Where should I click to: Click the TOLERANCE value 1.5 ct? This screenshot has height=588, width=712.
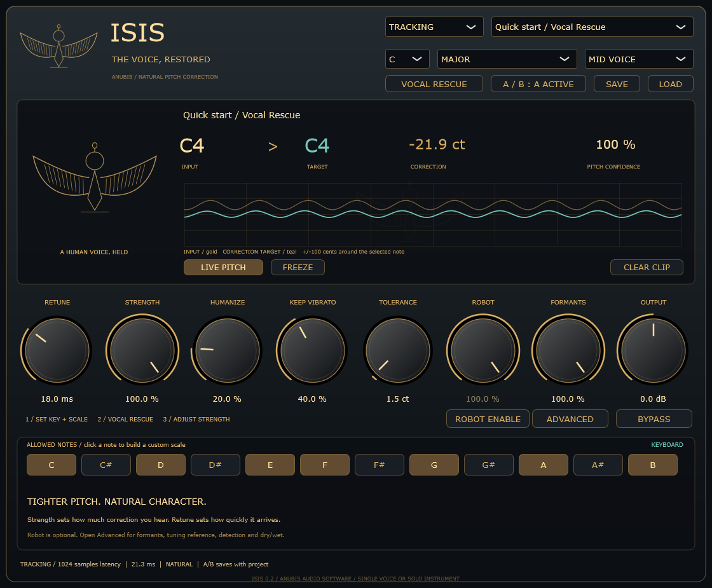click(x=398, y=399)
